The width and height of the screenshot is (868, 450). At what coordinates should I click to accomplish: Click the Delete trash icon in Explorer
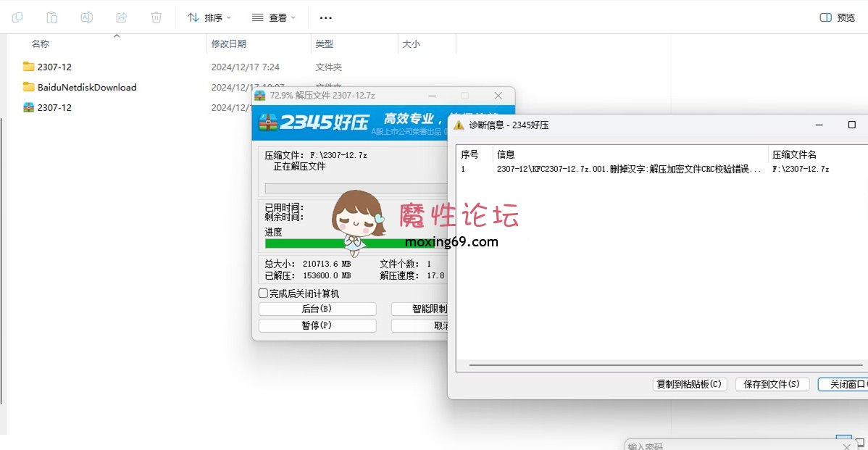[x=156, y=17]
